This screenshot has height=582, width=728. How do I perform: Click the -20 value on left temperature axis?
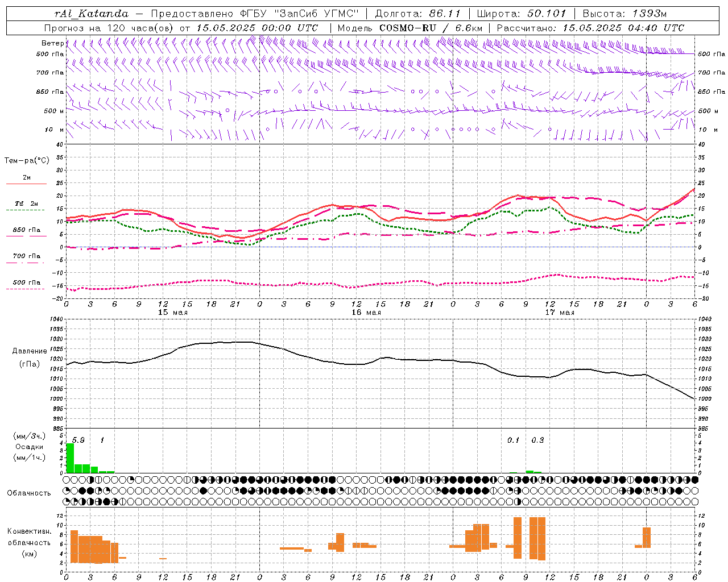[x=59, y=298]
